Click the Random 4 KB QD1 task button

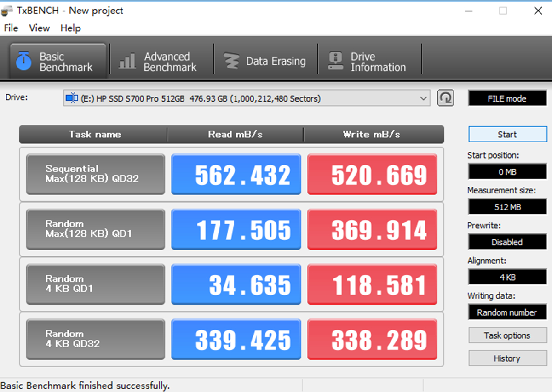click(95, 284)
